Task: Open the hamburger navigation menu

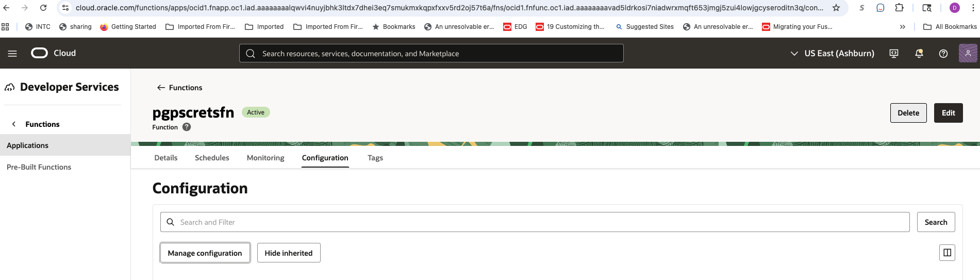Action: [12, 53]
